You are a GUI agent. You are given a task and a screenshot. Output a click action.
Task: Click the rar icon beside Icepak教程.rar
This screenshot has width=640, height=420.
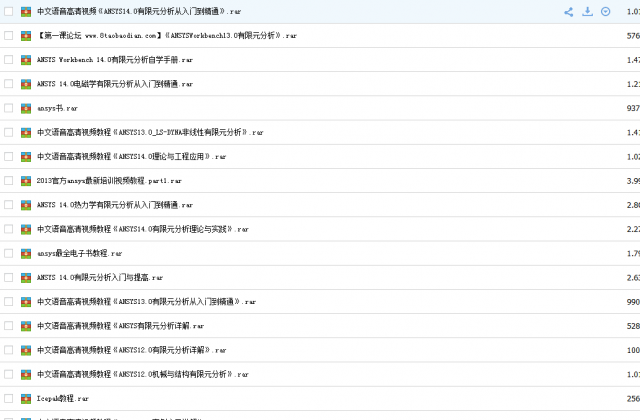tap(26, 399)
